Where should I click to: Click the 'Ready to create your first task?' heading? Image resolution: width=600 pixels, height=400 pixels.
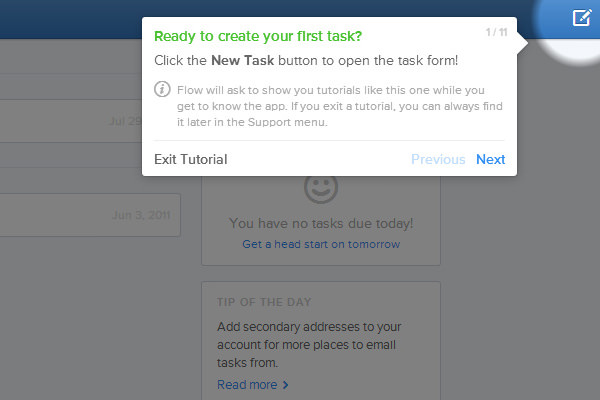[258, 36]
